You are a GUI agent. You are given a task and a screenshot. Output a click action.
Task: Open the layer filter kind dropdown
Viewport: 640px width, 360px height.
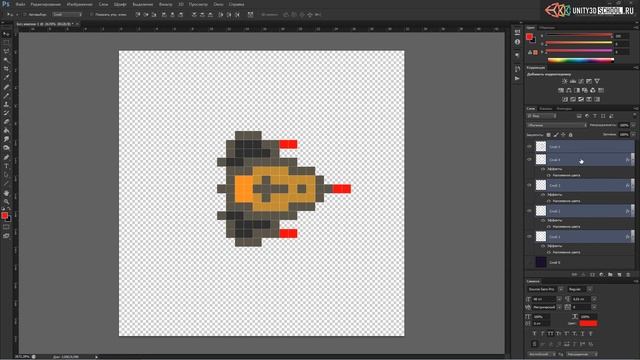(x=542, y=116)
